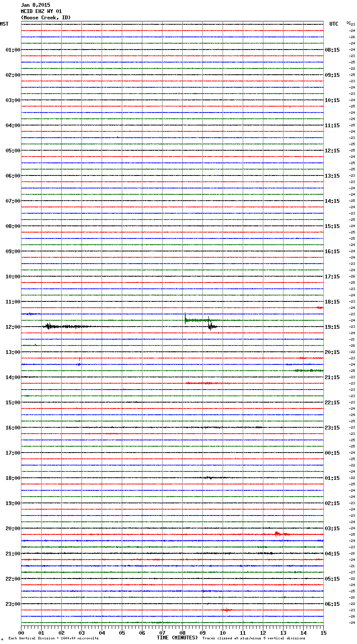Select the MST row label "03:00"
This screenshot has height=644, width=357.
coord(13,100)
